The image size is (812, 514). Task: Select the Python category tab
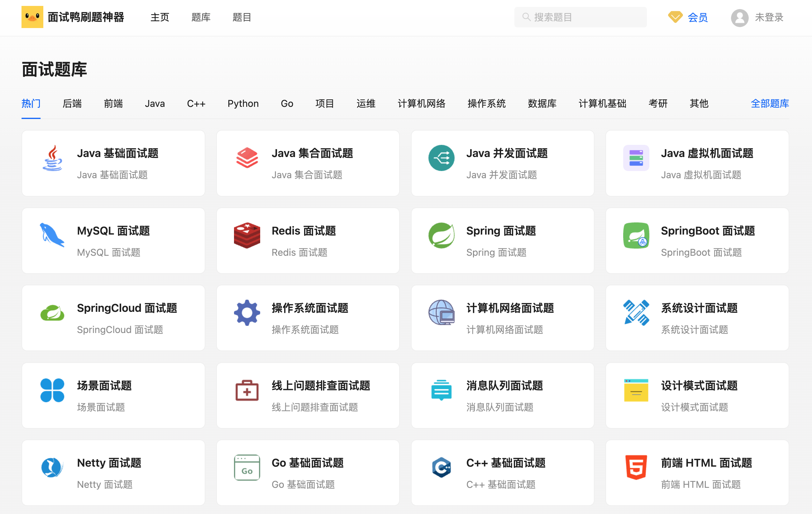pos(243,103)
